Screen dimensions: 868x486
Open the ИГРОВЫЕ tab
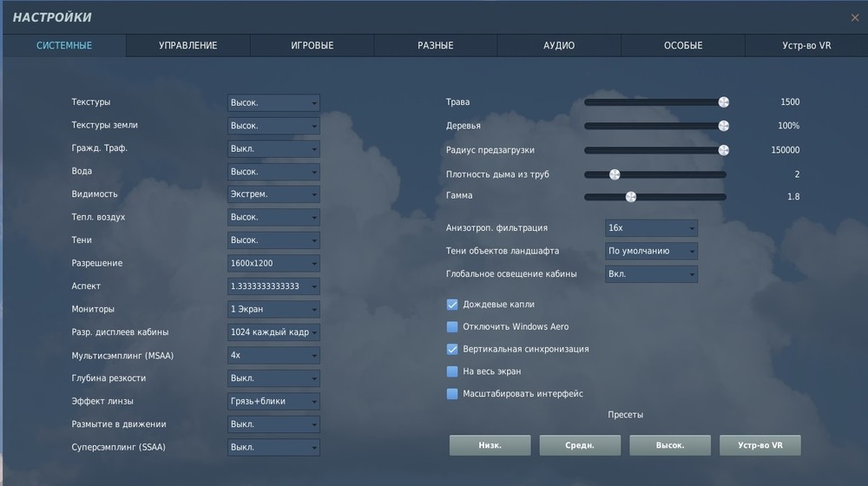click(312, 45)
